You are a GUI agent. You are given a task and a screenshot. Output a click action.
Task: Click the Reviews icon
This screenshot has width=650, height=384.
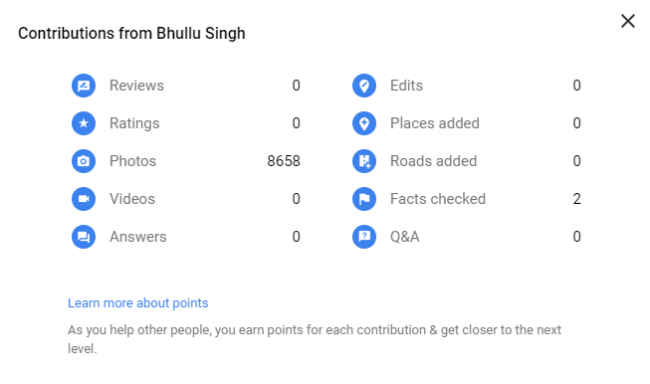click(83, 85)
